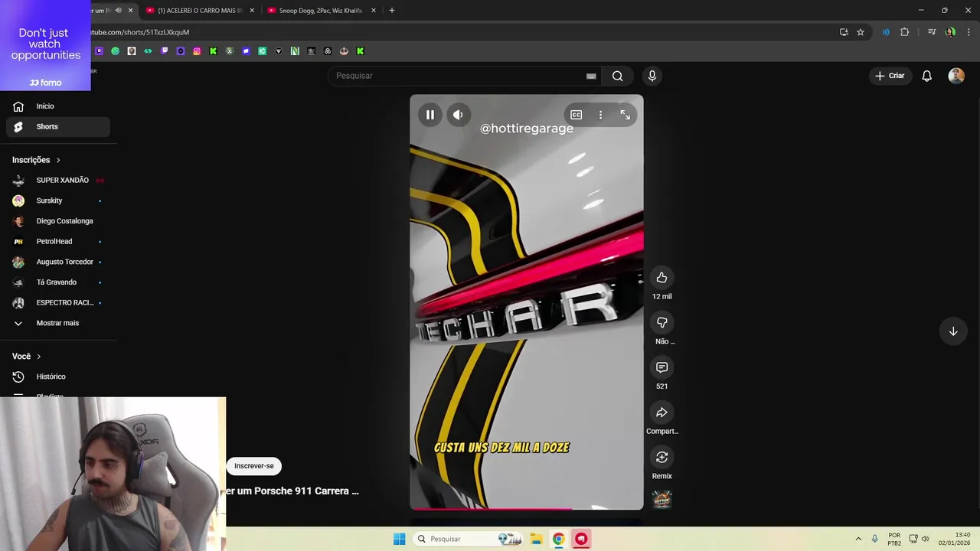980x551 pixels.
Task: Expand the Você section chevron
Action: coord(39,357)
